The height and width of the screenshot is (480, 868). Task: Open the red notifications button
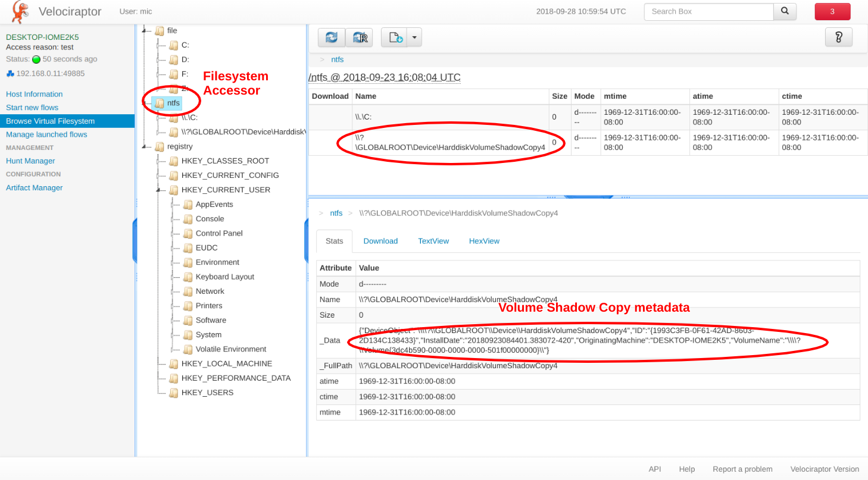coord(832,11)
